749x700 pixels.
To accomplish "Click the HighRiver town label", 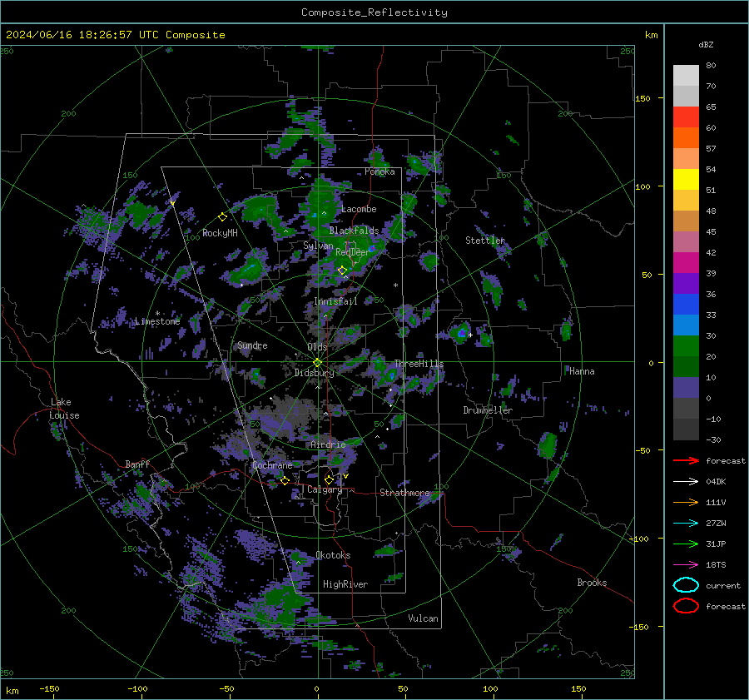I will pos(345,584).
